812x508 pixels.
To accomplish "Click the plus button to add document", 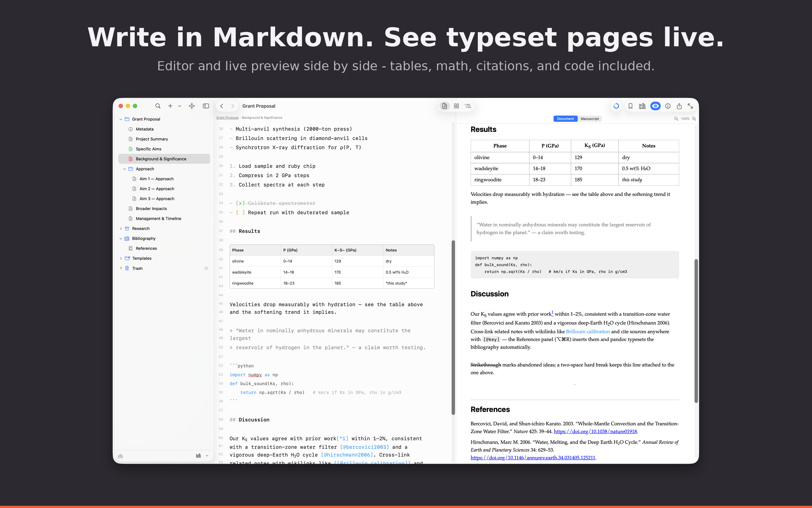I will pyautogui.click(x=170, y=106).
